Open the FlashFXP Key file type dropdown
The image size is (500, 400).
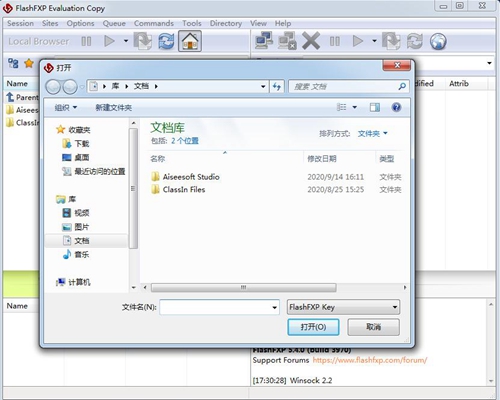coord(343,307)
